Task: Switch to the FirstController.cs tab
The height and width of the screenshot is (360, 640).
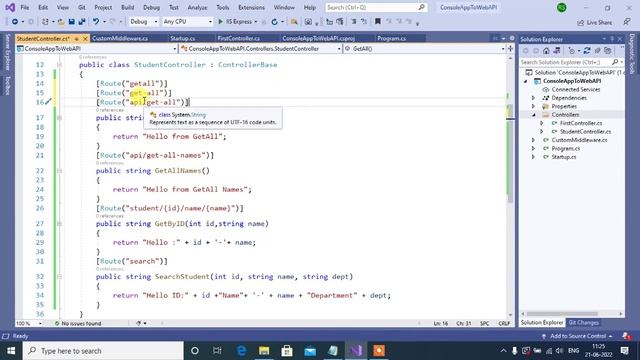Action: click(x=238, y=38)
